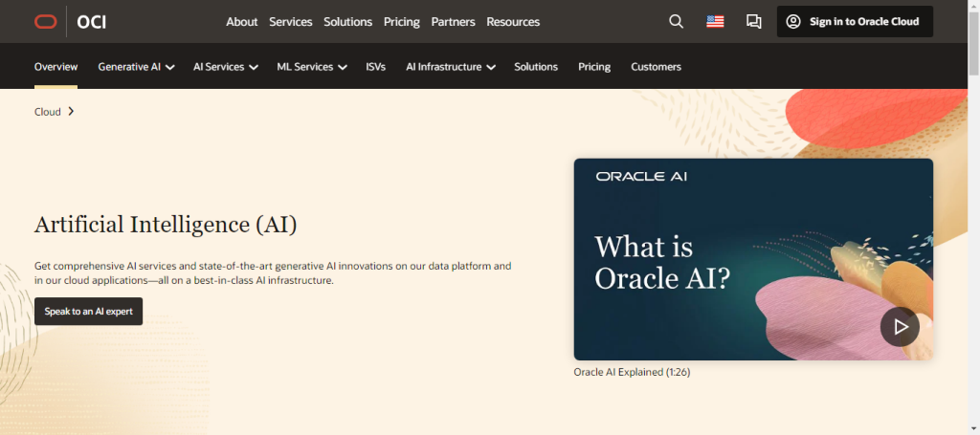Open the Resources menu
The image size is (980, 435).
click(x=513, y=22)
